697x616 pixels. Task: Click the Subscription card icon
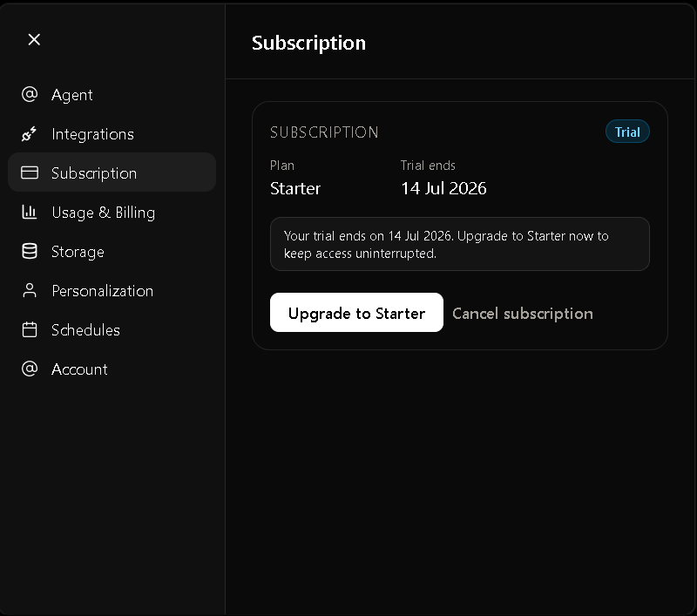pyautogui.click(x=30, y=173)
